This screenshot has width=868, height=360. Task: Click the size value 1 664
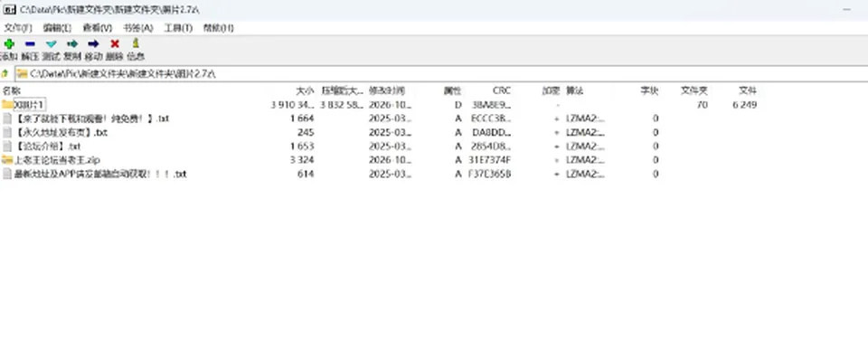point(302,118)
